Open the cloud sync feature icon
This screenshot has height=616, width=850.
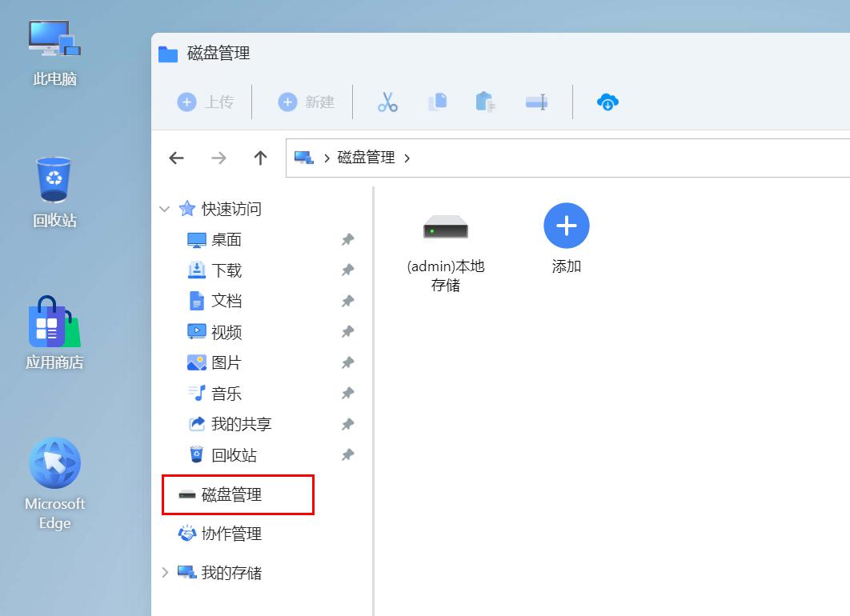(x=607, y=102)
